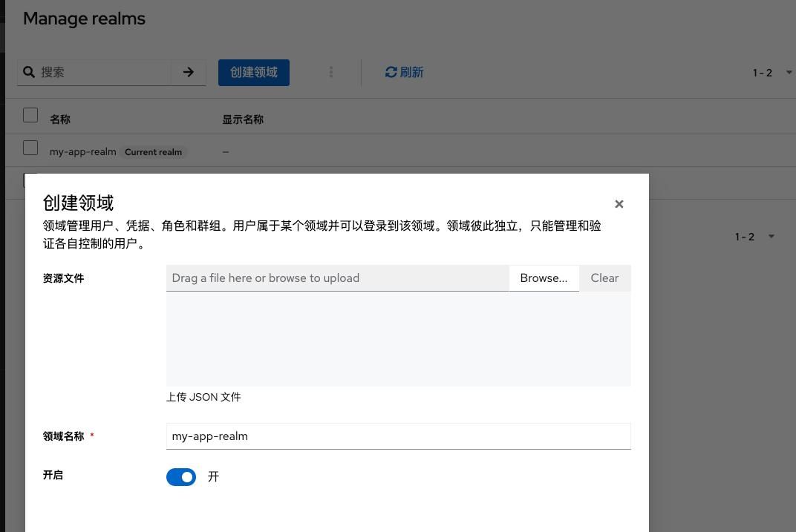Click the 刷新 refresh icon
The image size is (796, 532).
click(391, 72)
